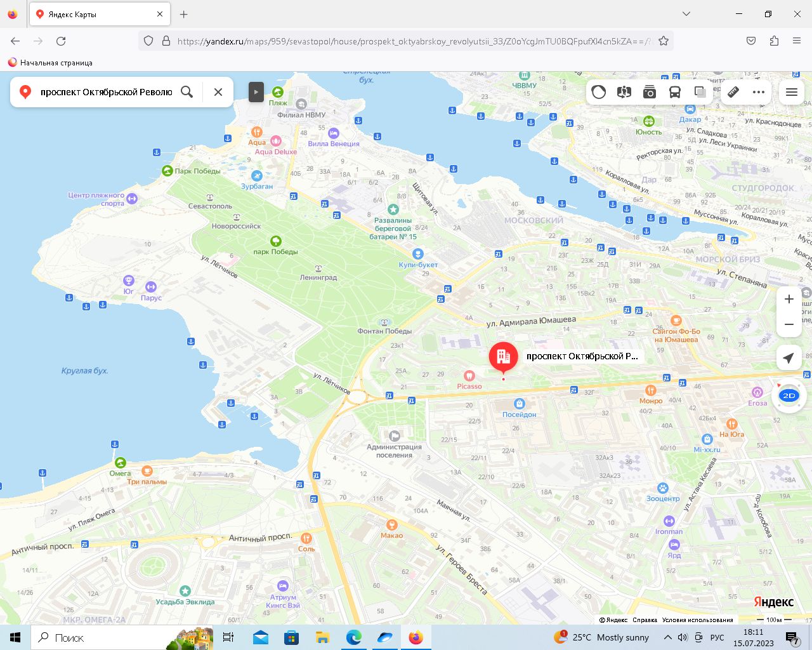Expand the collapsed side panel arrow

(x=256, y=92)
